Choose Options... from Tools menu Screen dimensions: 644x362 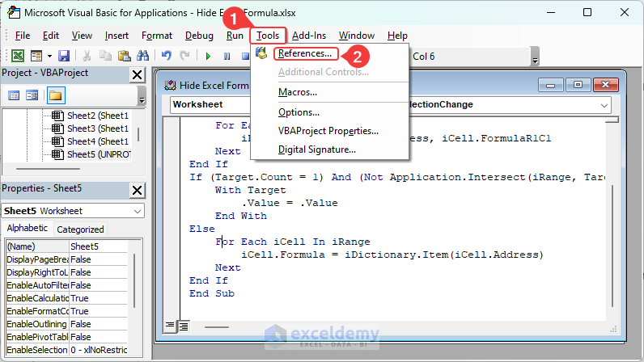(x=299, y=112)
